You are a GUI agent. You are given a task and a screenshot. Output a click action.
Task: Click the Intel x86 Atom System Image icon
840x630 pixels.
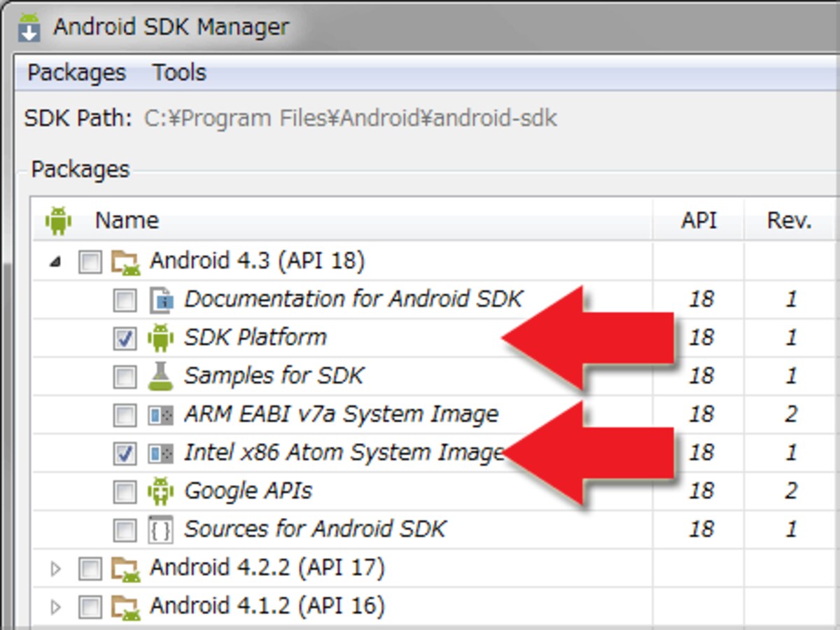click(x=160, y=454)
